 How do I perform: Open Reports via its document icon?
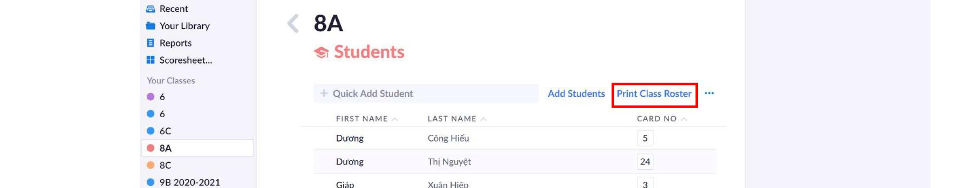(150, 43)
